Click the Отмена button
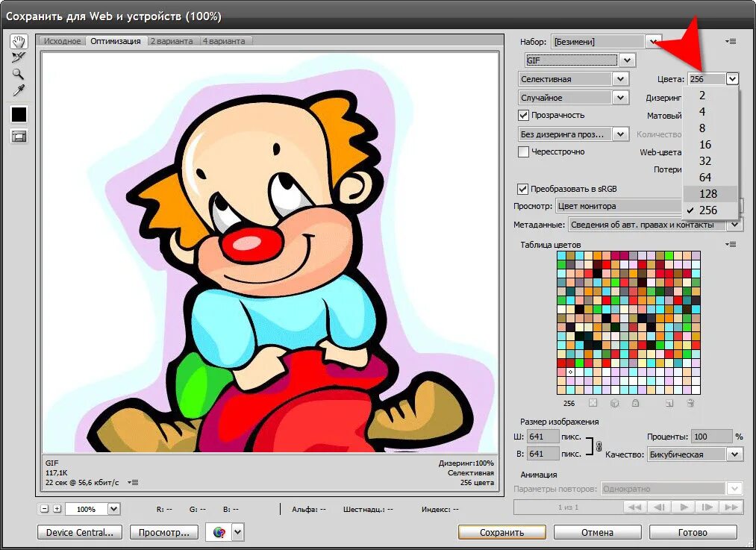 pyautogui.click(x=597, y=532)
